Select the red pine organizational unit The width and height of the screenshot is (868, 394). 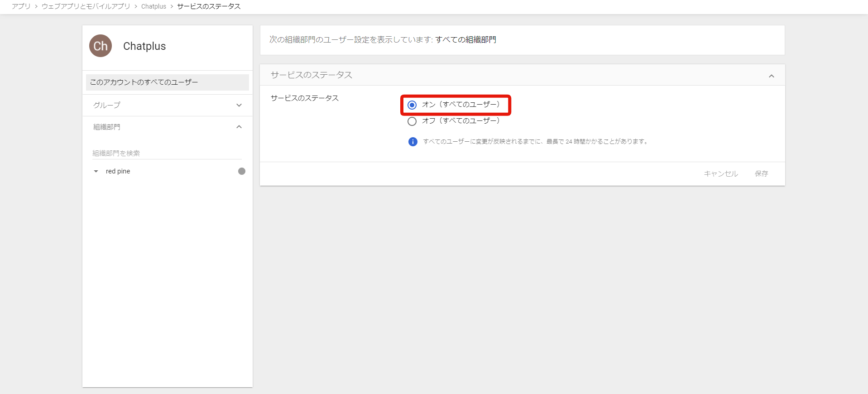[118, 171]
